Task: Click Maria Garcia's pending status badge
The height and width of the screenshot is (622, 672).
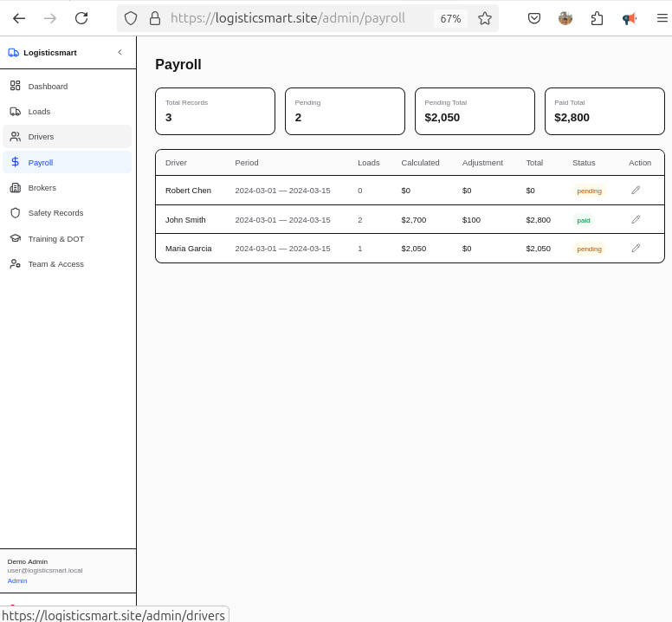Action: pyautogui.click(x=589, y=249)
